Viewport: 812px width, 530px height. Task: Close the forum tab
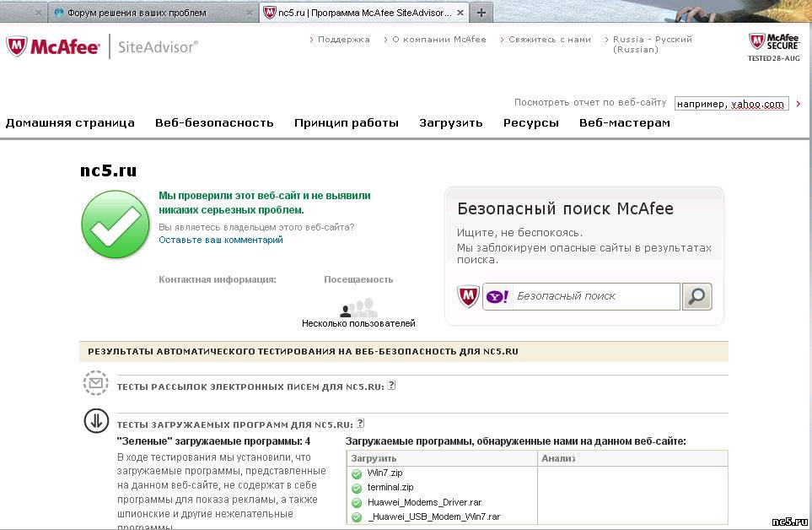250,13
